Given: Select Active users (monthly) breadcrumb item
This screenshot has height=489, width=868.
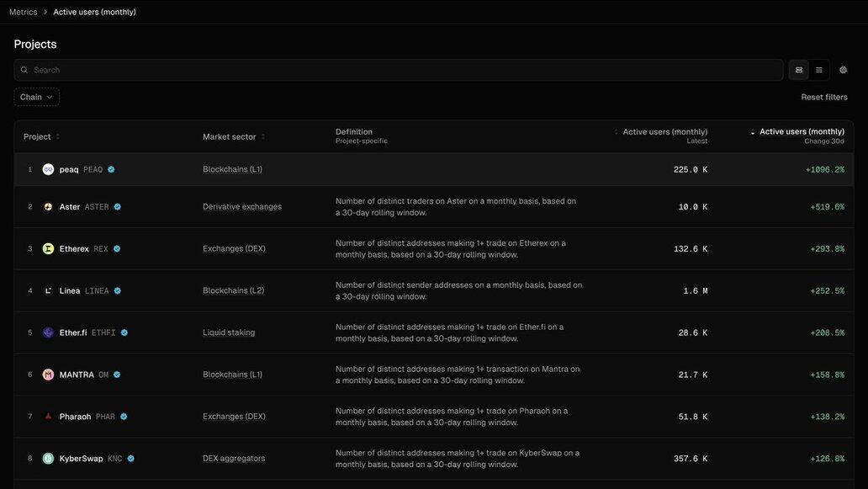Looking at the screenshot, I should point(94,12).
